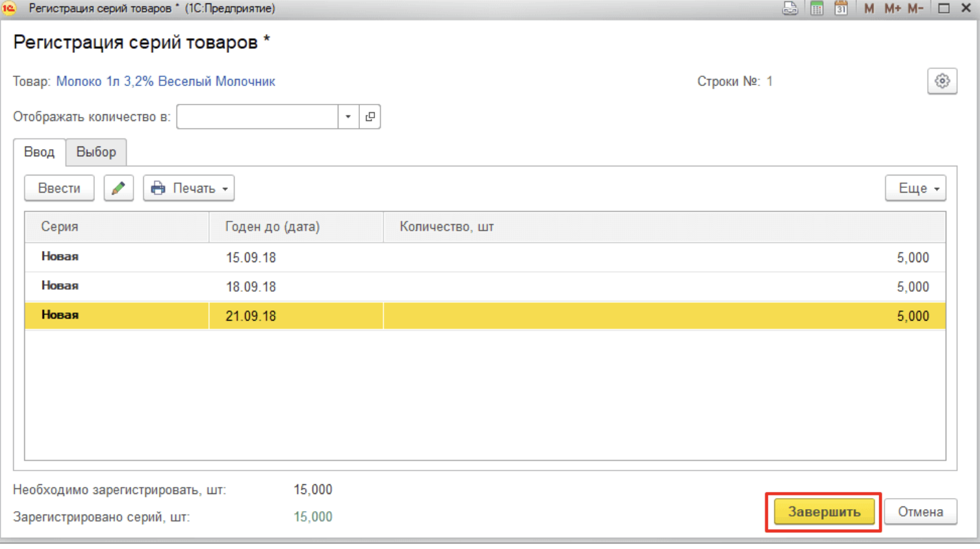
Task: Click the 1C application logo icon
Action: (x=10, y=9)
